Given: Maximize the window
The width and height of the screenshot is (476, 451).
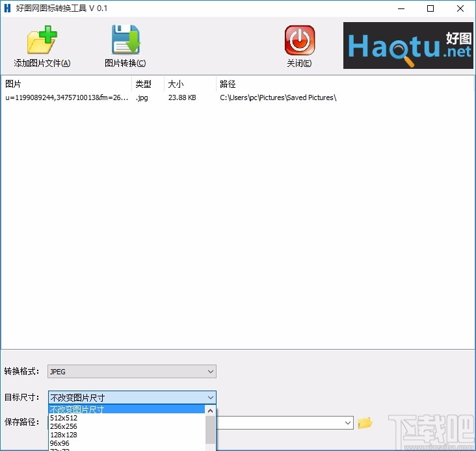Looking at the screenshot, I should (x=430, y=8).
